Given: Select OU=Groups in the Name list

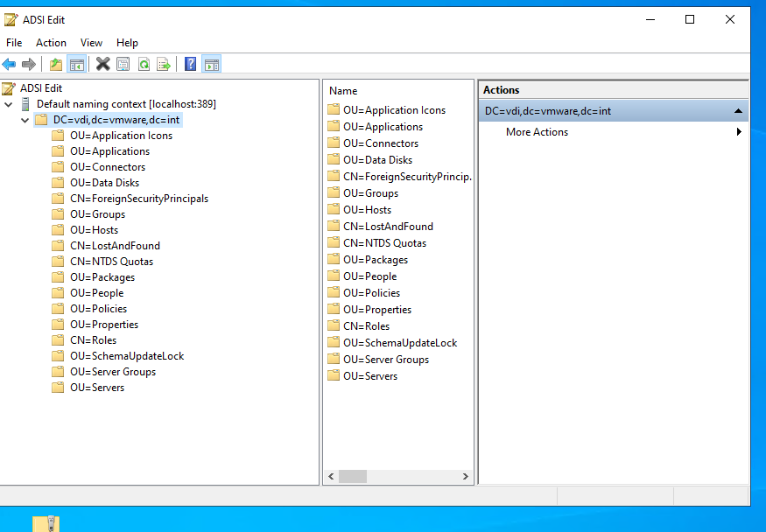Looking at the screenshot, I should click(371, 193).
